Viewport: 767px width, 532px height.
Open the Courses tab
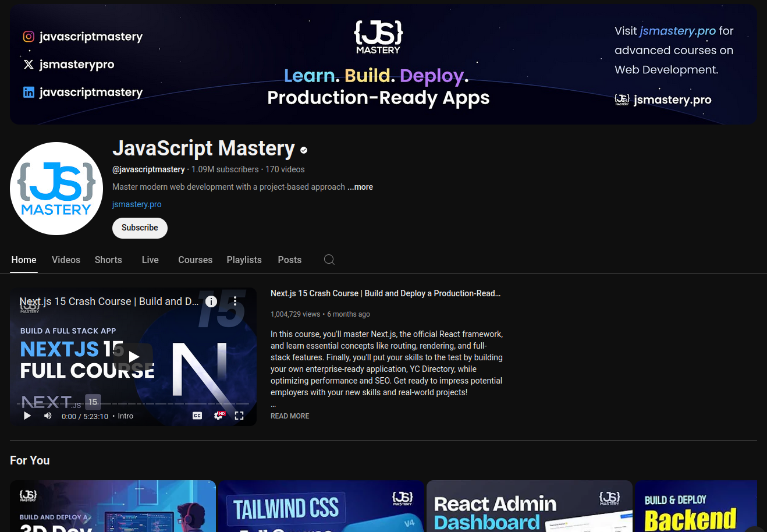[195, 260]
